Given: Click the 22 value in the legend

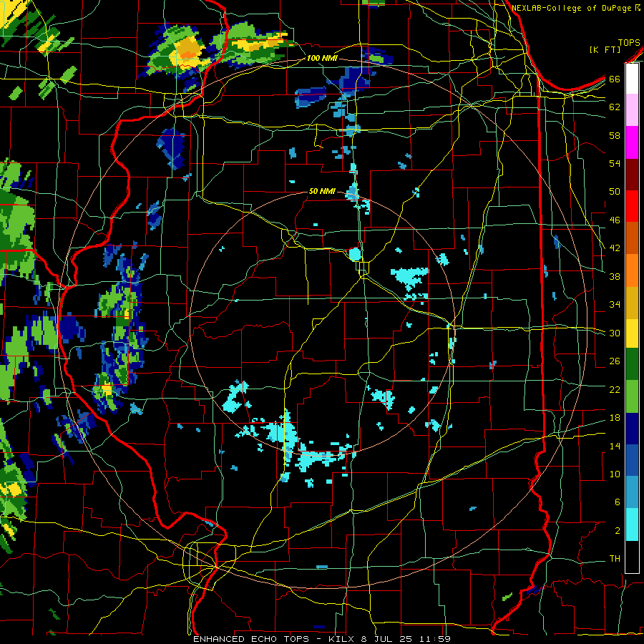Looking at the screenshot, I should point(615,389).
